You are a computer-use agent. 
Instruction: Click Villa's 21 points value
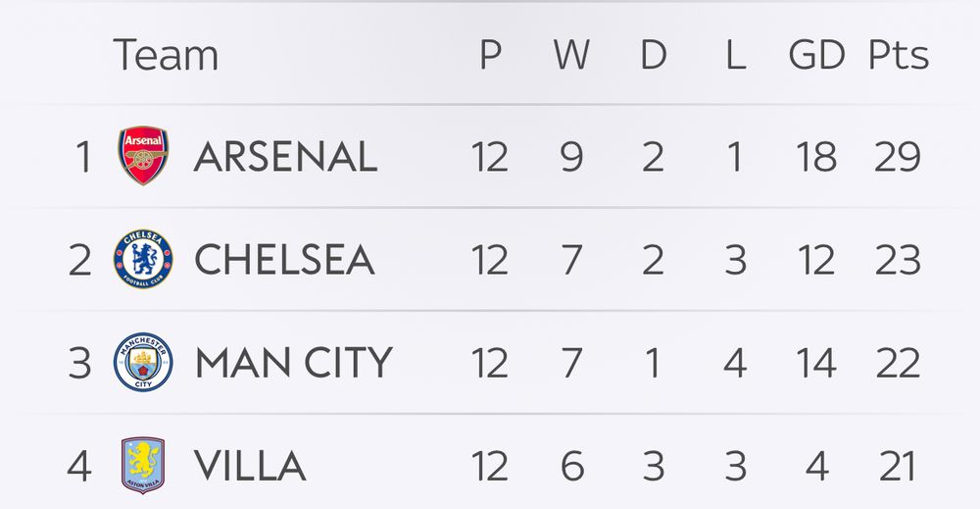coord(898,466)
